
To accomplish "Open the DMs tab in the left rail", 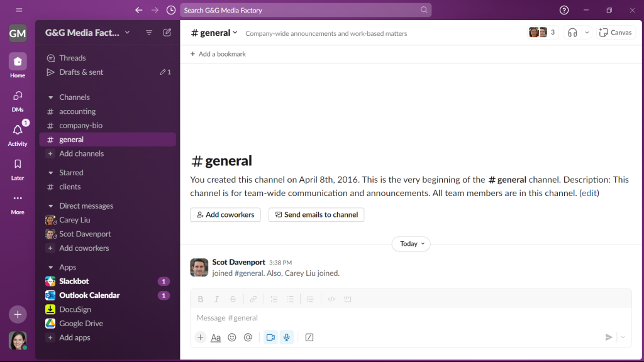I will 17,101.
